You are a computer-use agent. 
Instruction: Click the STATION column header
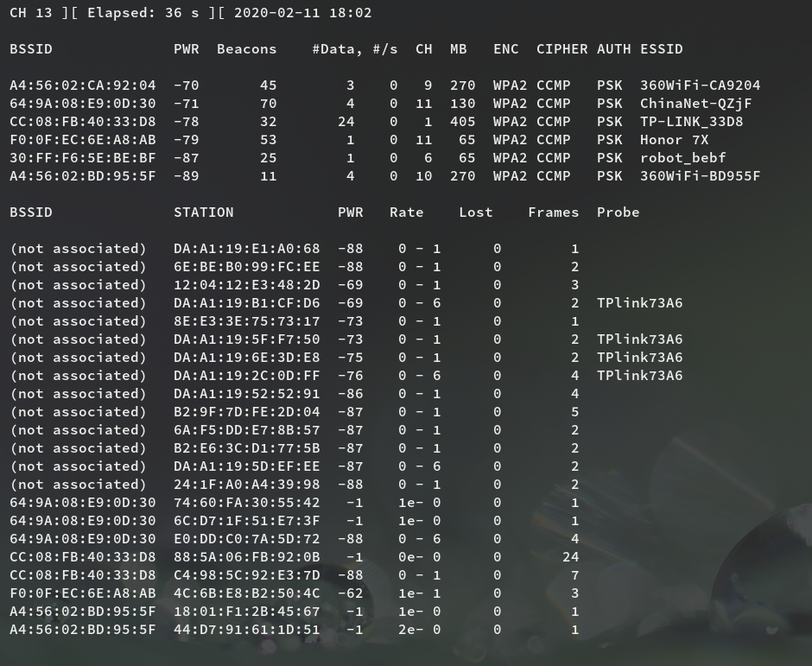click(x=203, y=212)
